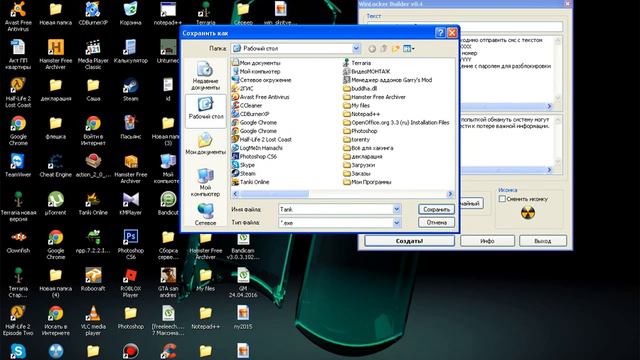640x360 pixels.
Task: Click the Отмена button in the Save dialog
Action: point(436,222)
